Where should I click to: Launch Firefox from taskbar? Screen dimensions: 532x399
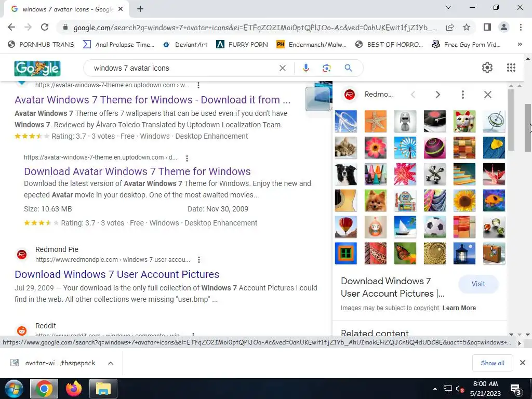coord(74,389)
